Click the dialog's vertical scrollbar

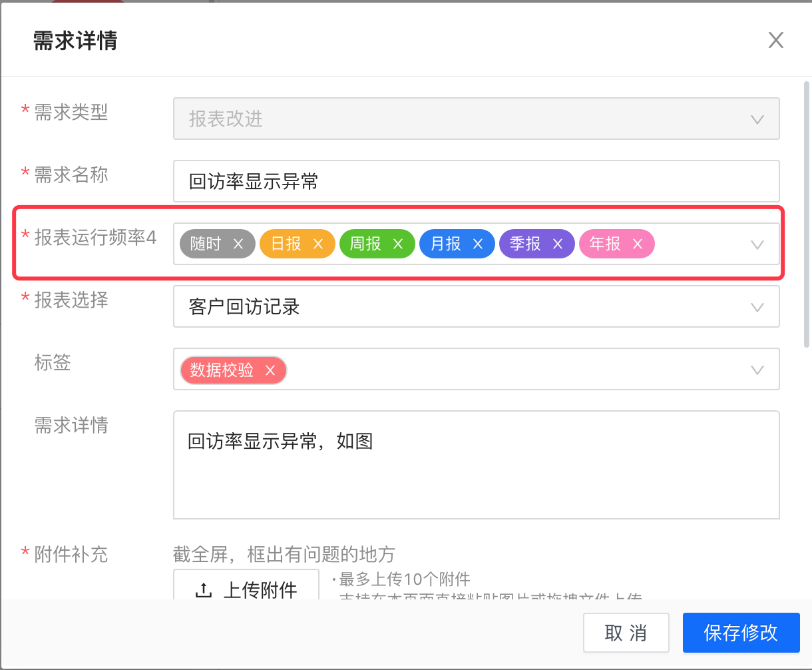point(806,213)
